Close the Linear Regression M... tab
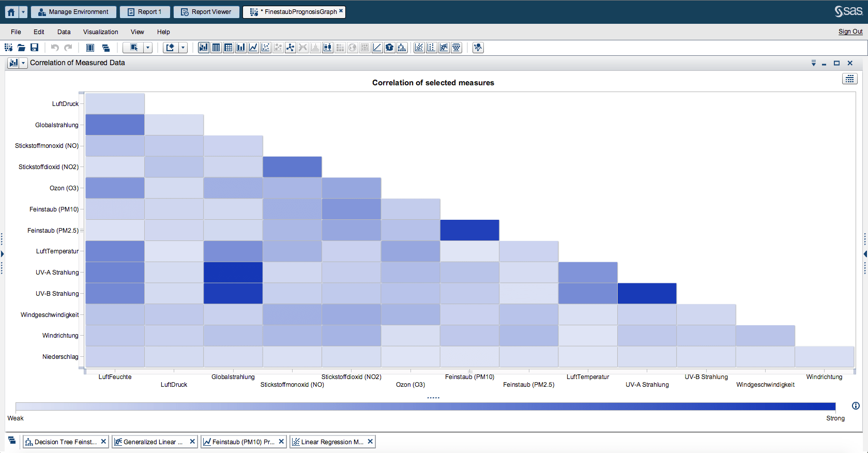Viewport: 868px width, 453px height. tap(370, 441)
